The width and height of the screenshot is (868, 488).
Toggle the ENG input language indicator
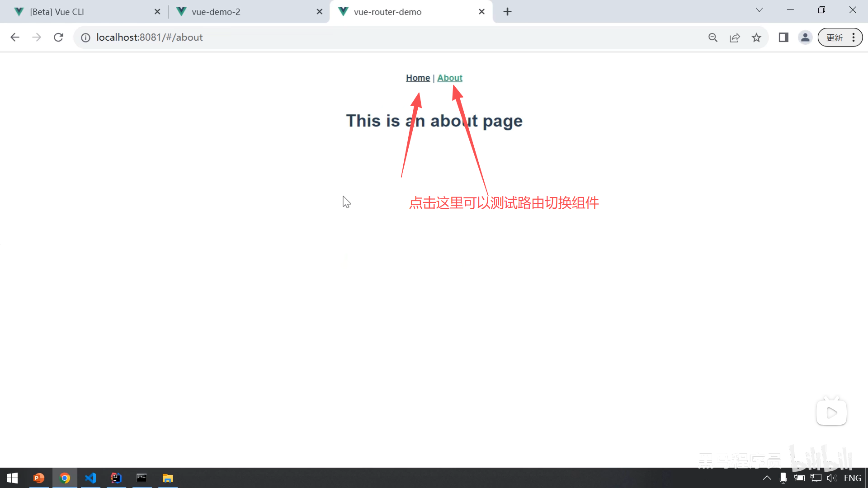852,478
